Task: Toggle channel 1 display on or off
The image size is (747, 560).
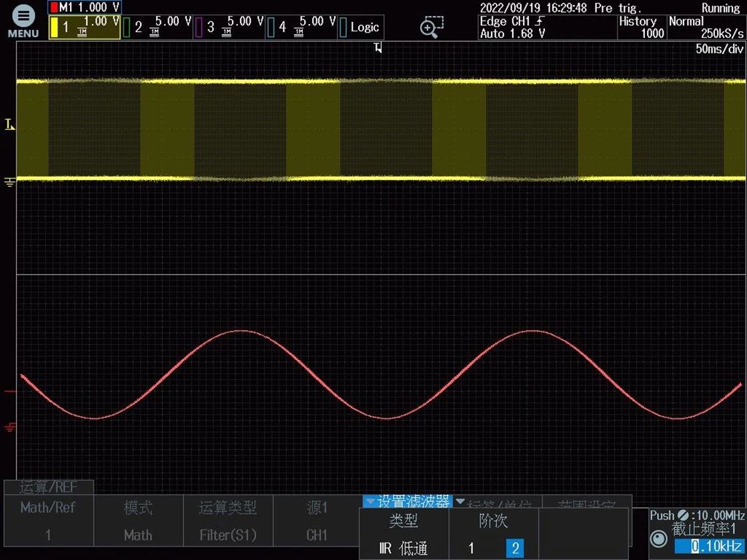Action: click(x=85, y=27)
